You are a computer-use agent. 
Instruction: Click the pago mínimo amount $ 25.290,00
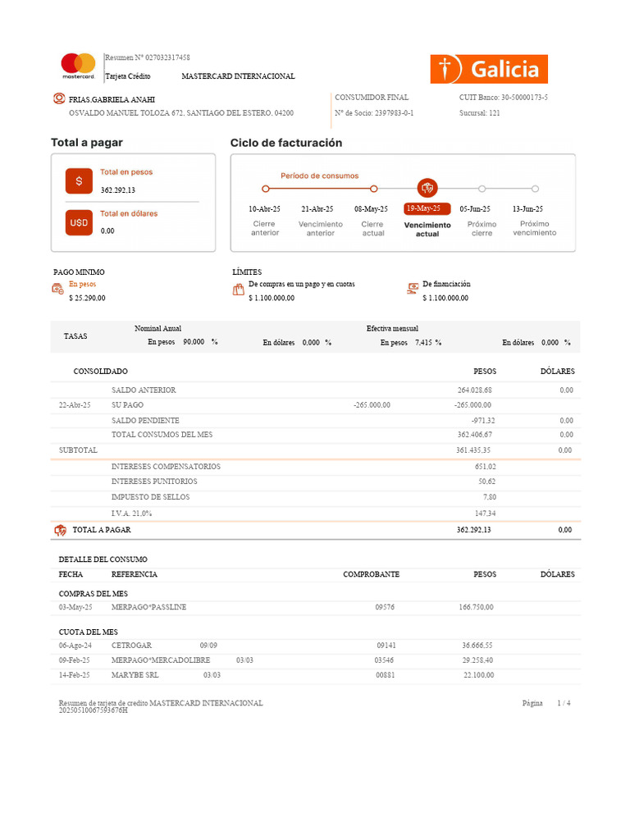click(x=87, y=298)
